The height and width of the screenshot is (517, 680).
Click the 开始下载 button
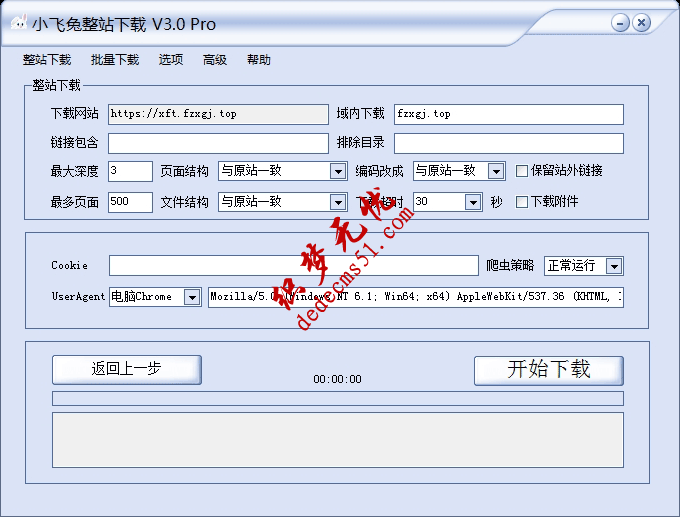click(x=548, y=370)
